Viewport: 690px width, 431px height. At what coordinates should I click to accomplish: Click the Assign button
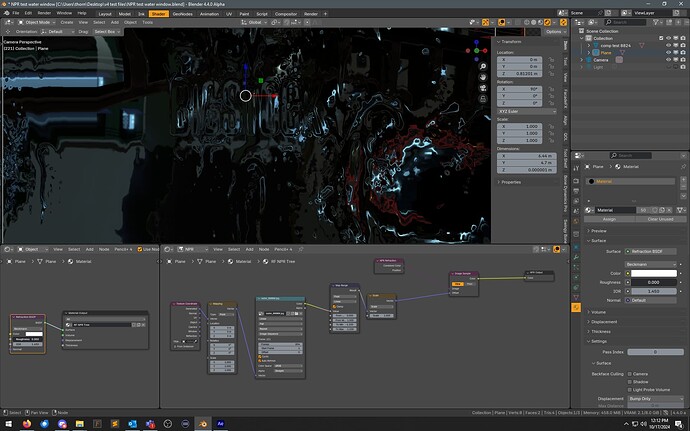609,219
